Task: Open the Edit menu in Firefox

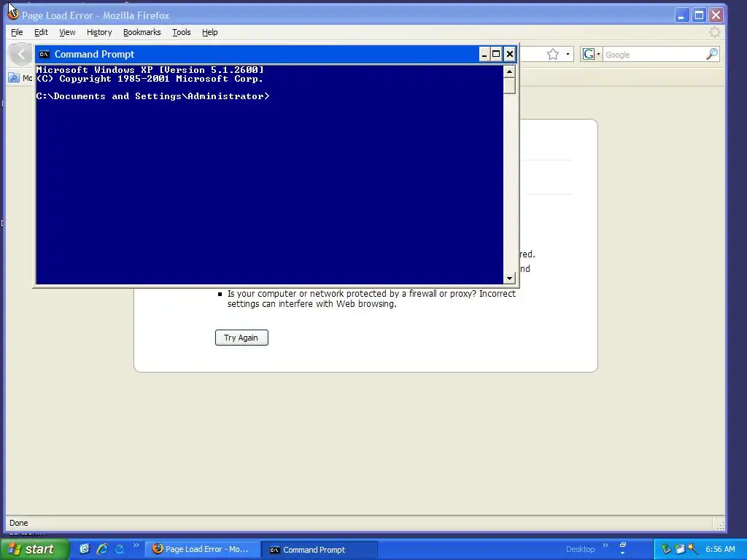Action: (x=41, y=32)
